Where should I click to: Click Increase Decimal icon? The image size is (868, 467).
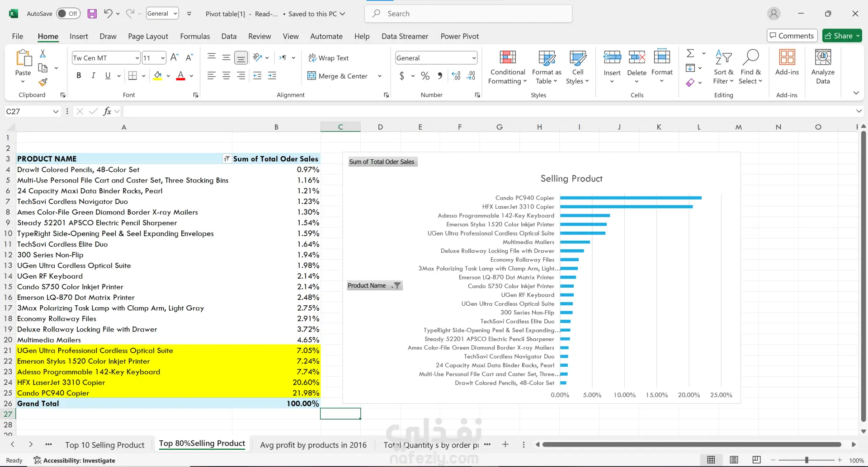(456, 76)
